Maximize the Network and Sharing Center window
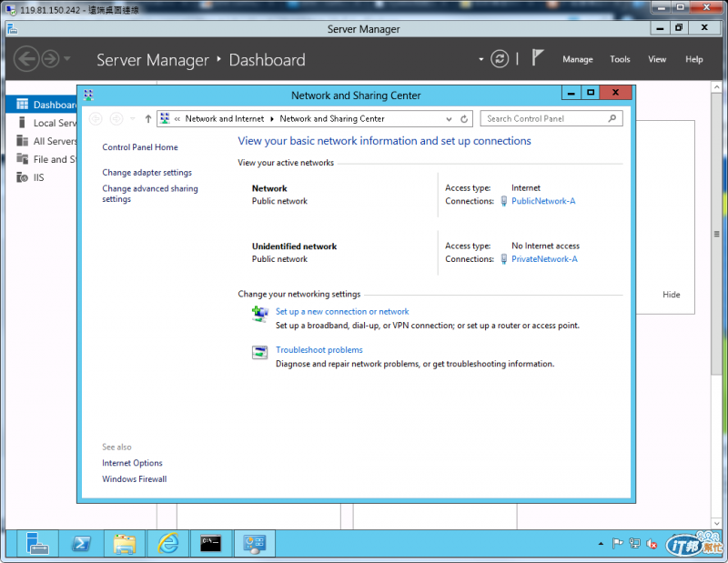728x563 pixels. click(x=590, y=93)
